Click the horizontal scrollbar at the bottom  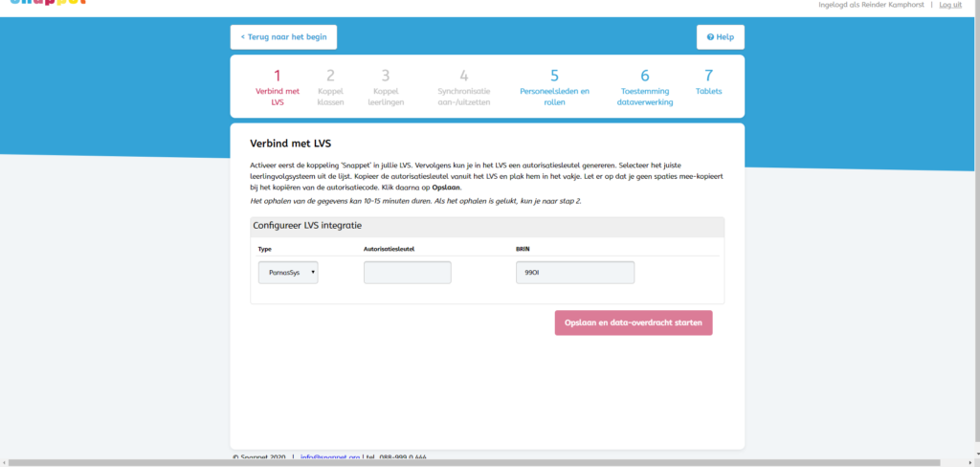tap(479, 463)
